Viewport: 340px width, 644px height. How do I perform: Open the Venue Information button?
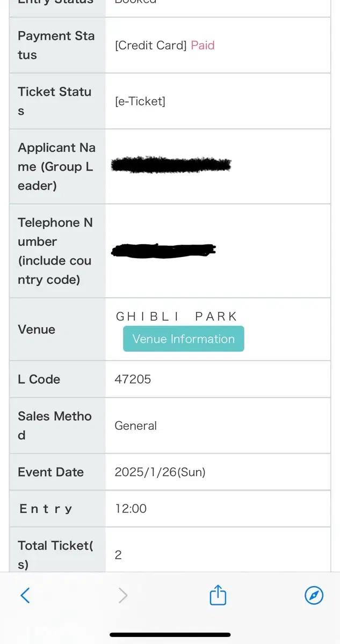184,339
